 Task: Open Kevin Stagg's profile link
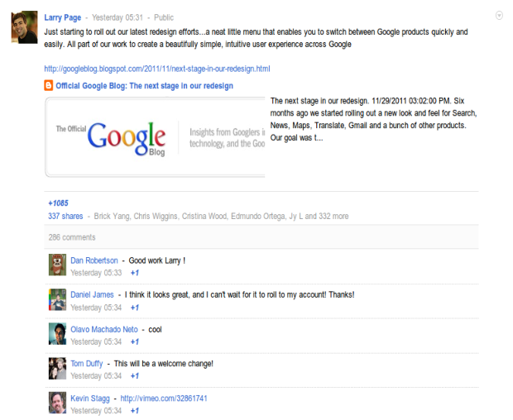tap(90, 399)
